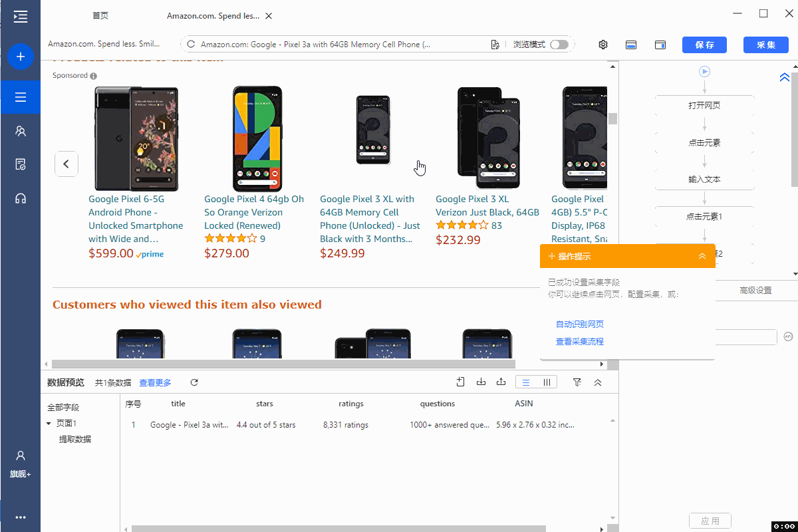Select 点击元素 workflow step
This screenshot has width=798, height=532.
pos(705,143)
